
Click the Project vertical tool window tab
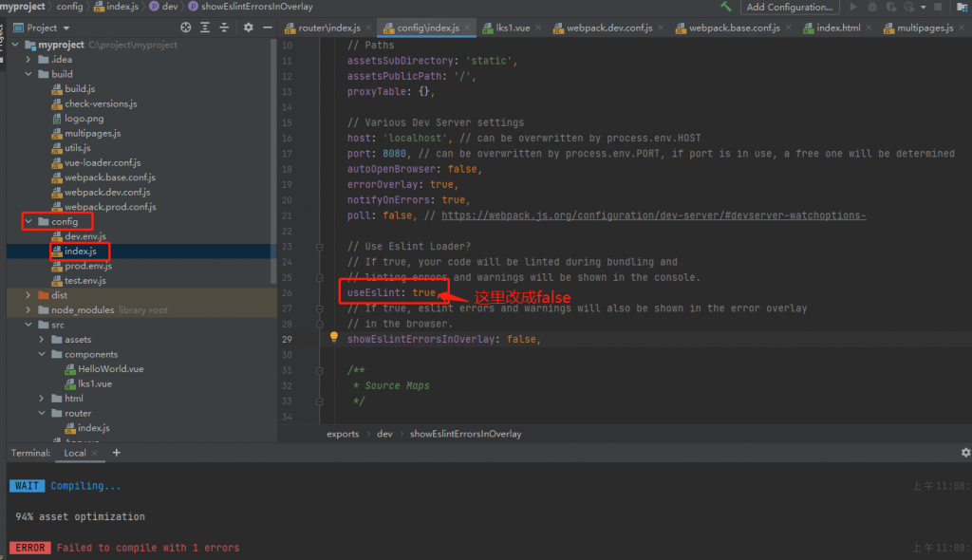[2, 44]
